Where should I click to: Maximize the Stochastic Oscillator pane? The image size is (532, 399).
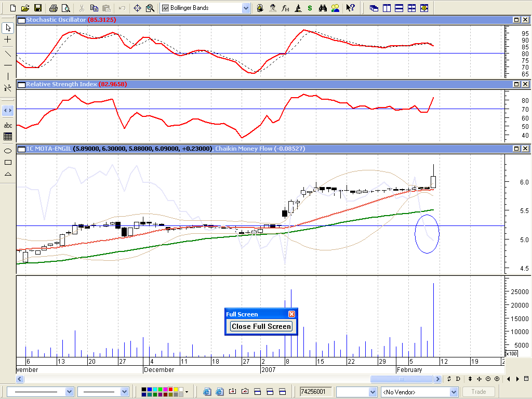click(x=517, y=20)
